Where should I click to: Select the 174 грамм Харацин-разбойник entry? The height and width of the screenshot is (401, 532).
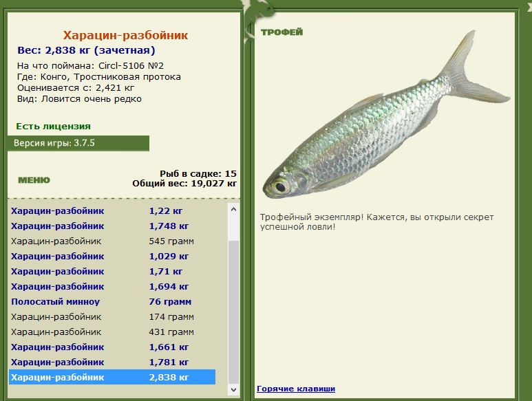click(112, 317)
